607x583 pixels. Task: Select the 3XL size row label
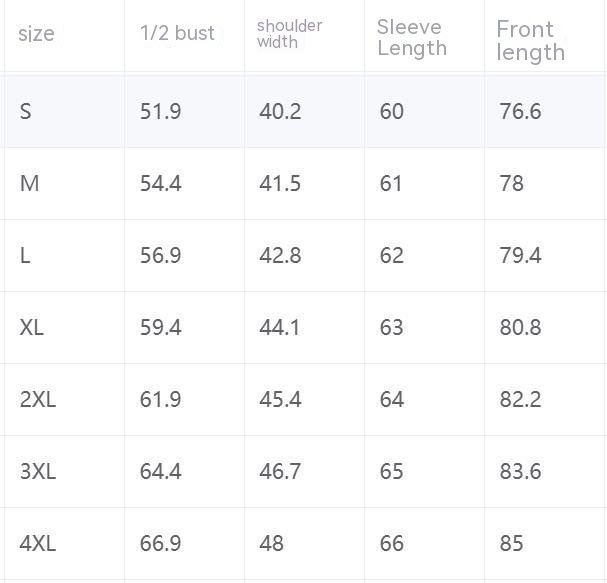(38, 471)
